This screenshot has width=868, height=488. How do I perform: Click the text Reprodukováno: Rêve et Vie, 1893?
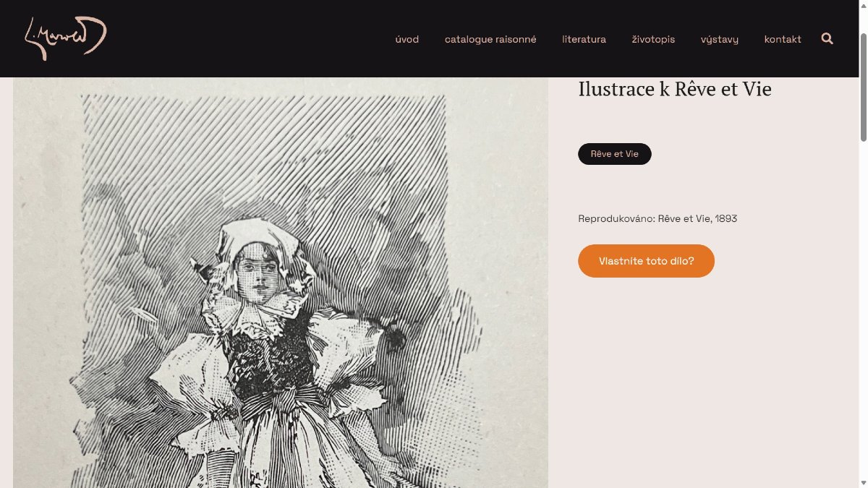pyautogui.click(x=658, y=218)
